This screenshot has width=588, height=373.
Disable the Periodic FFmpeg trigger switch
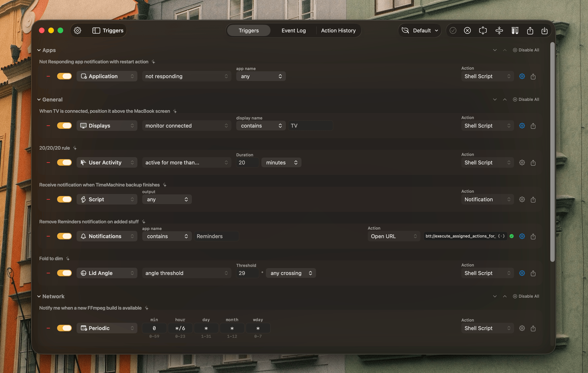tap(64, 328)
